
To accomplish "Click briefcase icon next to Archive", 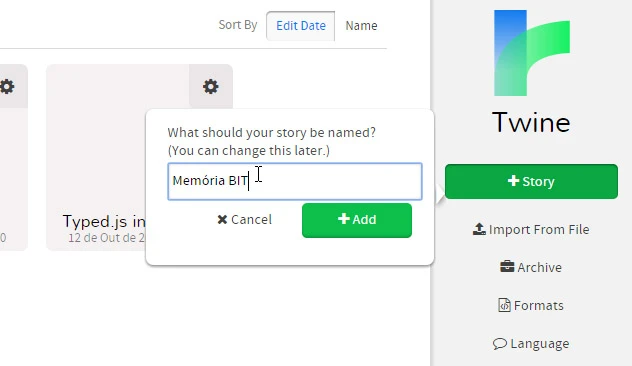I will coord(507,267).
